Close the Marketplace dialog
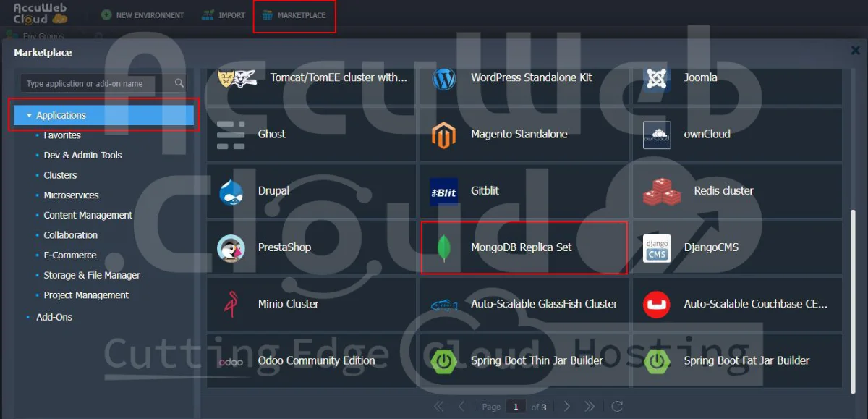868x419 pixels. (x=856, y=51)
